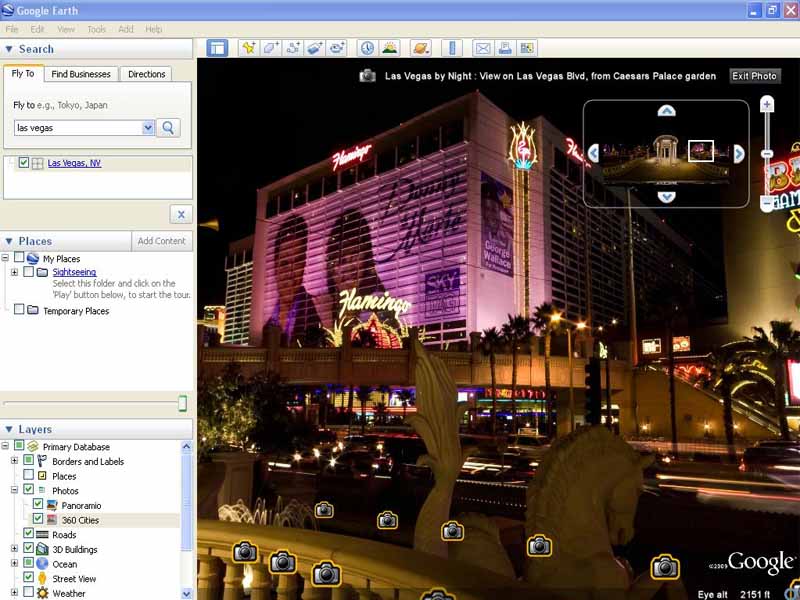Select the Fly To tab

click(x=23, y=73)
